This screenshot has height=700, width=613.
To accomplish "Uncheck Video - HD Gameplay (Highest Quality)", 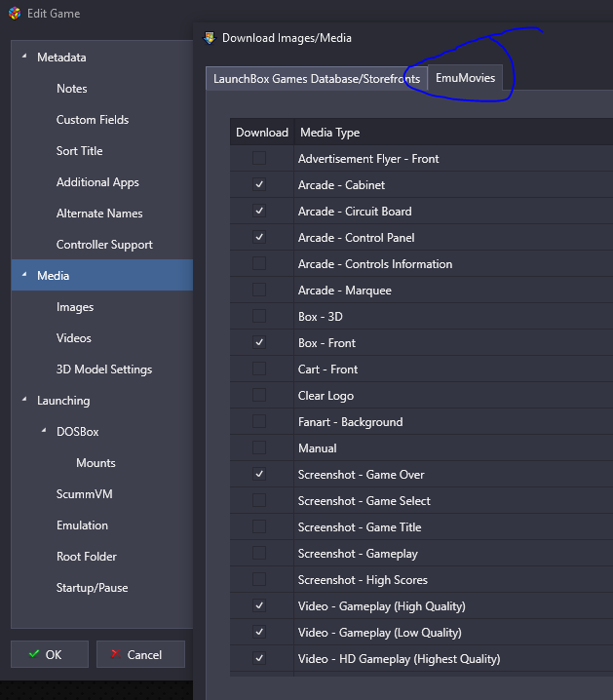I will (x=259, y=658).
